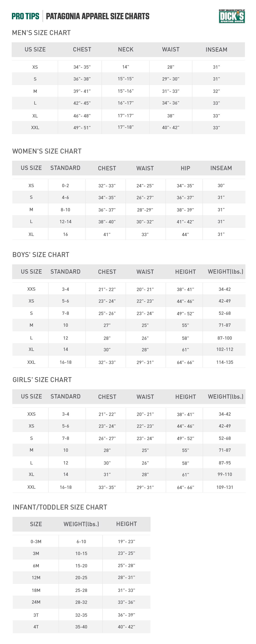Select the men's XXL size row label
The height and width of the screenshot is (644, 256).
35,127
